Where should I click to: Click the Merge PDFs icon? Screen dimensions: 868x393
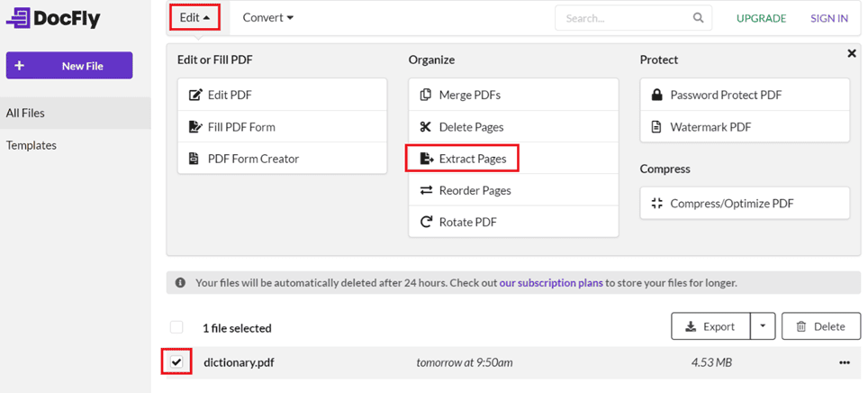point(426,95)
